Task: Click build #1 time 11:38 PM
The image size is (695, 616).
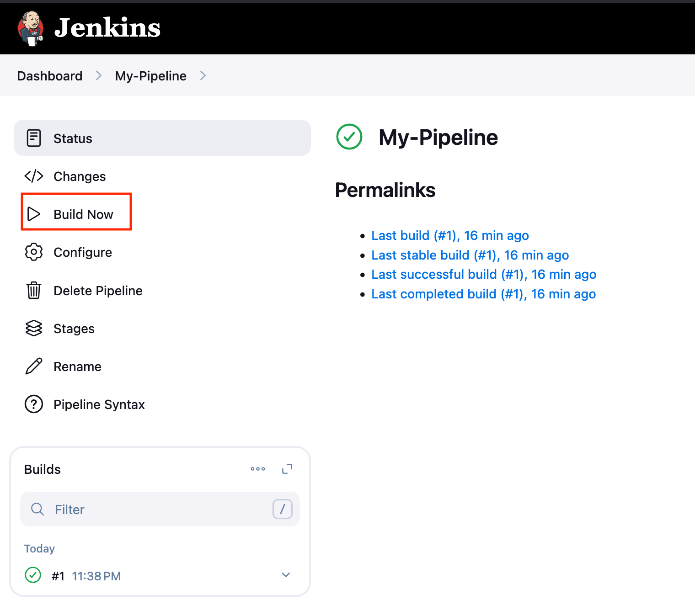Action: pos(96,576)
